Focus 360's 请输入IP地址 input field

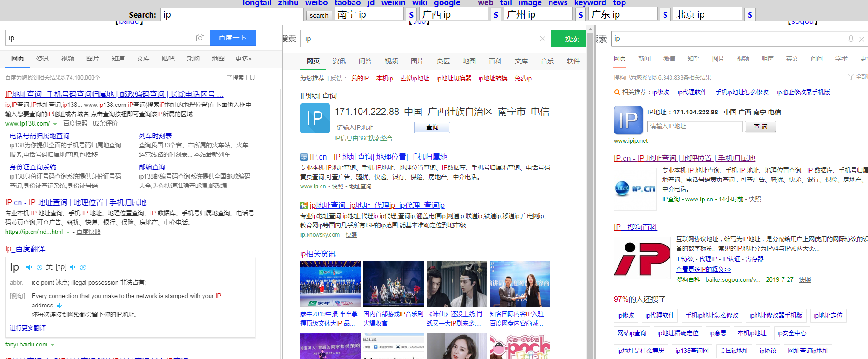pos(374,127)
